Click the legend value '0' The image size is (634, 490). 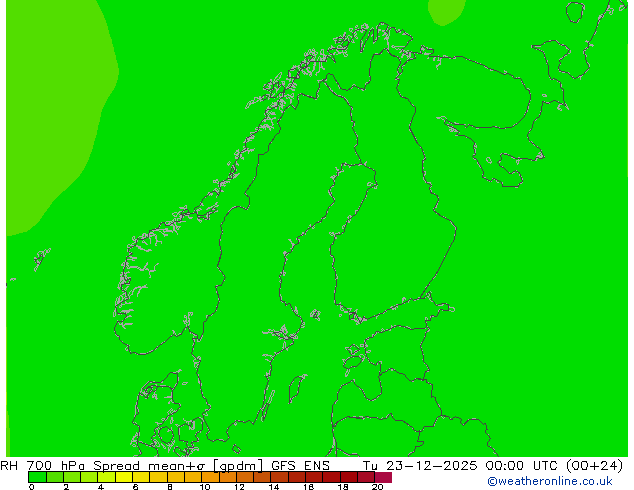pos(31,487)
